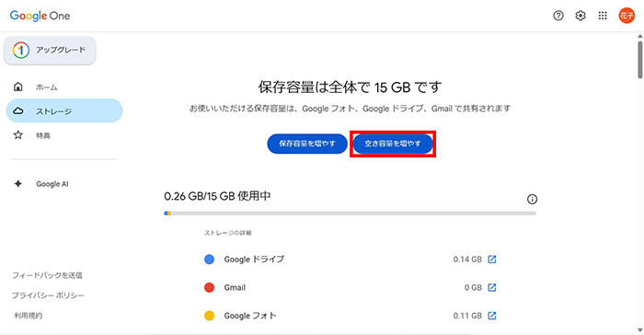Click the Google フォト row label
The width and height of the screenshot is (644, 335).
point(250,316)
